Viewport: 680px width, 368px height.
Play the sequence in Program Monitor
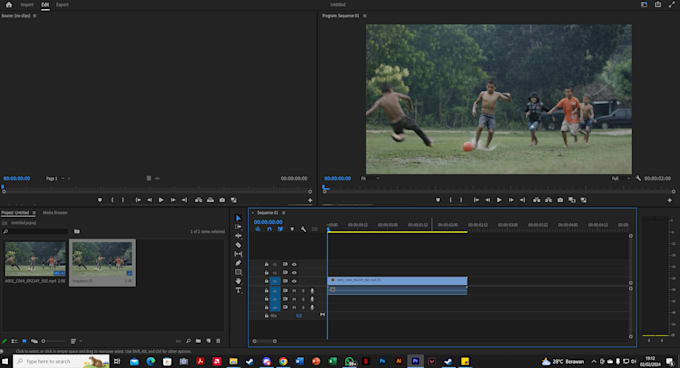[499, 200]
